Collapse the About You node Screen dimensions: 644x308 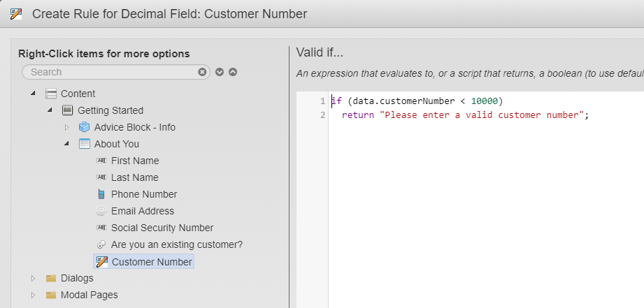(x=67, y=144)
